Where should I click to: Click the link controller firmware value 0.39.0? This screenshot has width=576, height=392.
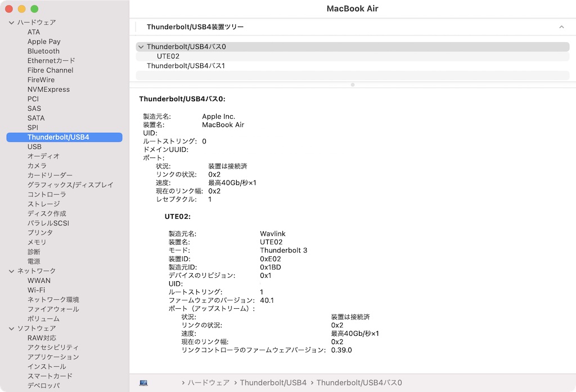(x=341, y=350)
